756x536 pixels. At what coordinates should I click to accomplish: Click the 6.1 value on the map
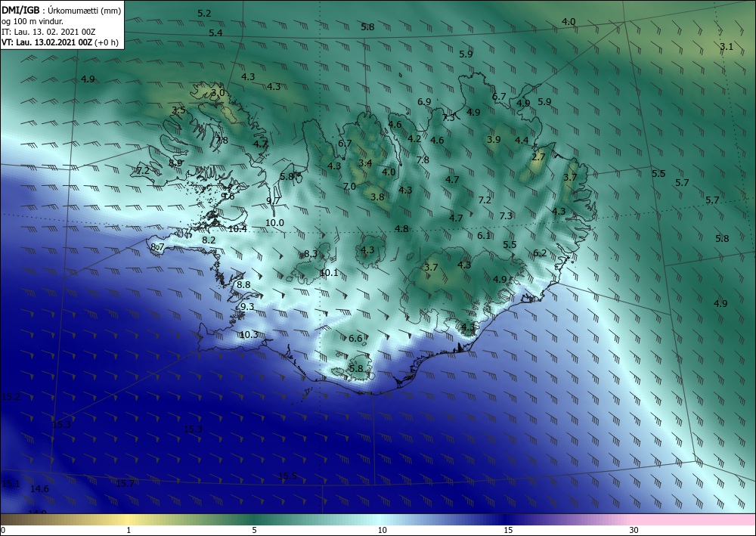point(484,236)
